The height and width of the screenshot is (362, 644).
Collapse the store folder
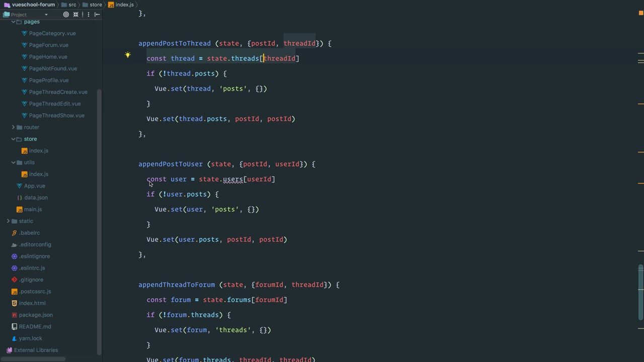(14, 139)
